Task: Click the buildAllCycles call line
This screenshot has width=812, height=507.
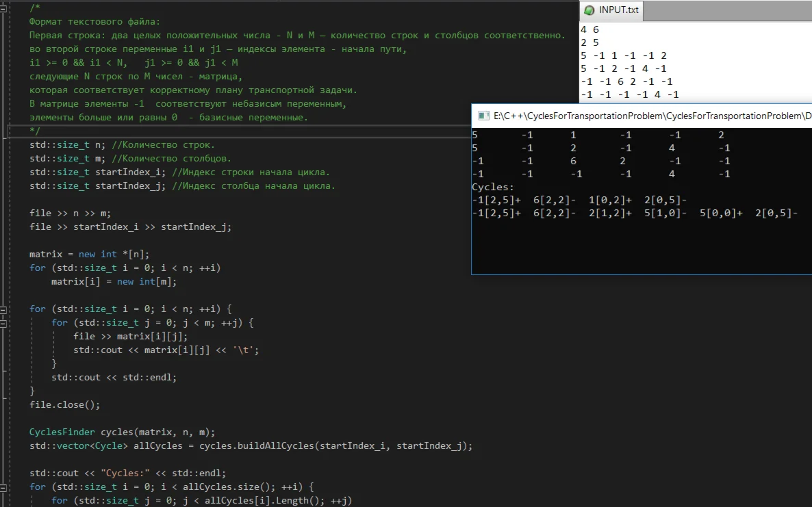Action: coord(251,446)
